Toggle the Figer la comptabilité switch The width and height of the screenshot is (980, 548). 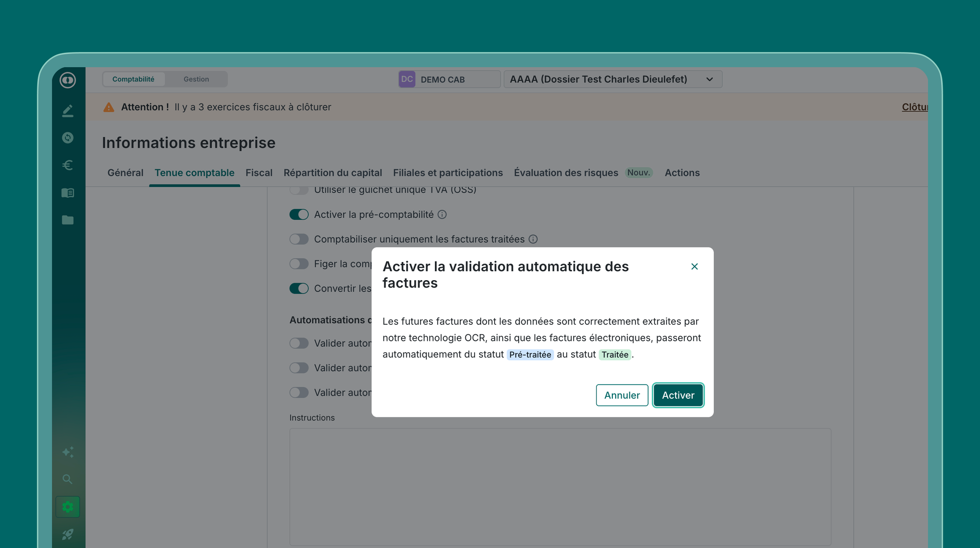[299, 264]
